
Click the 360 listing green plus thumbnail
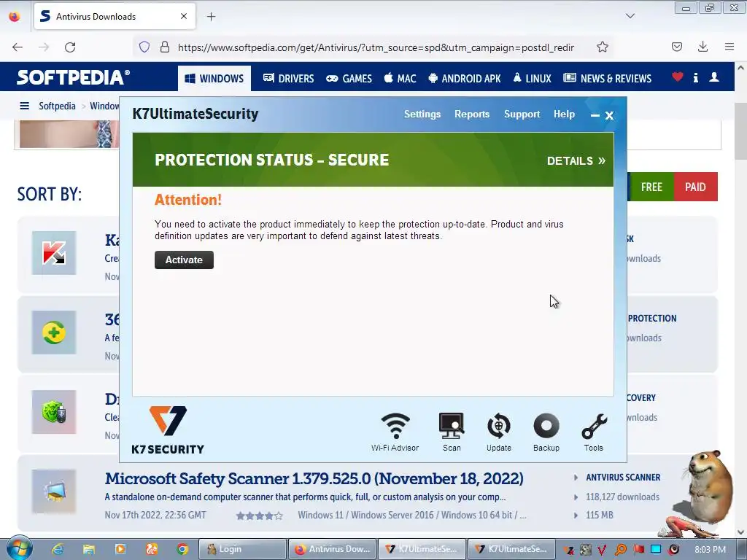click(54, 332)
